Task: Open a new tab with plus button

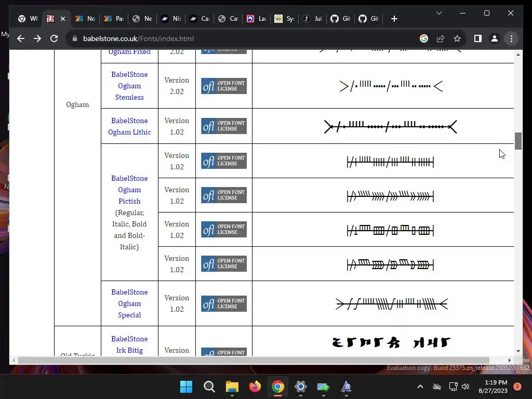Action: tap(394, 19)
